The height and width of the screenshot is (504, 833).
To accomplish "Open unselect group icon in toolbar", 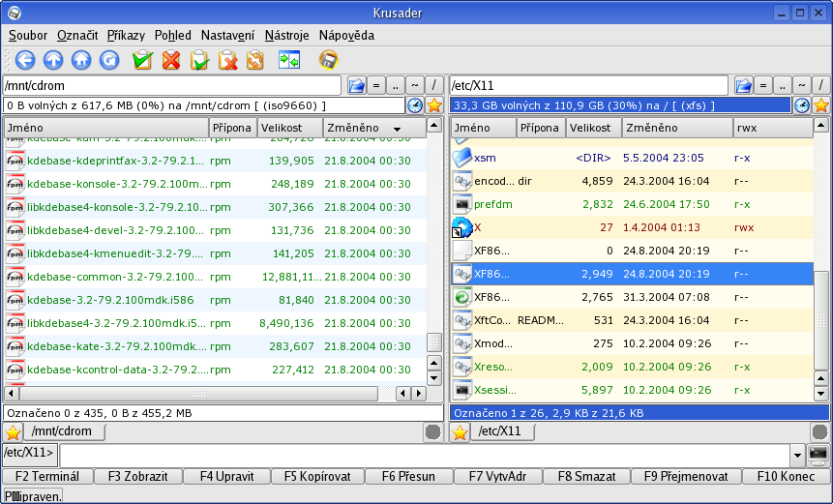I will (227, 60).
